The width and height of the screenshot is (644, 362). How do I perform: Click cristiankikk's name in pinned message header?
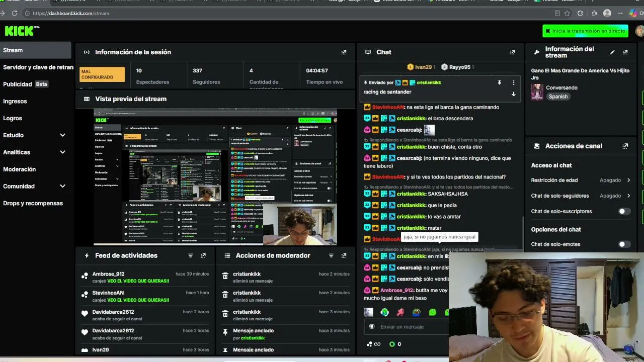[x=429, y=82]
